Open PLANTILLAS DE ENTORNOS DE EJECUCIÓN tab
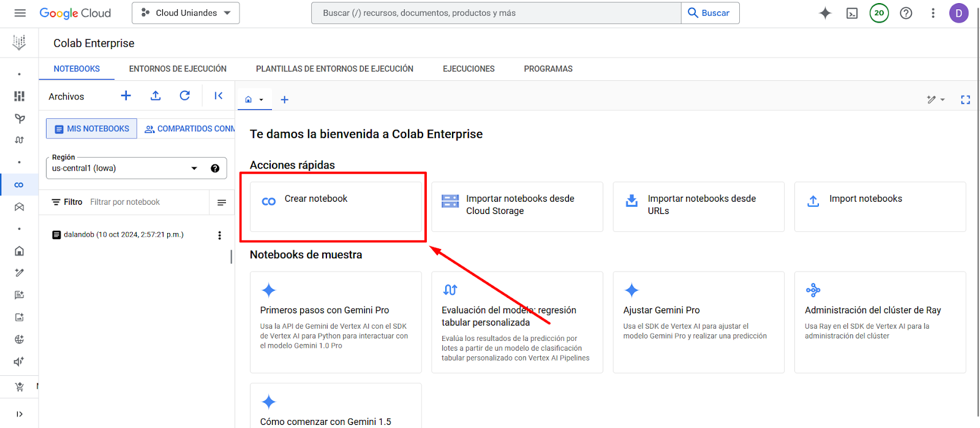This screenshot has height=428, width=980. click(334, 69)
